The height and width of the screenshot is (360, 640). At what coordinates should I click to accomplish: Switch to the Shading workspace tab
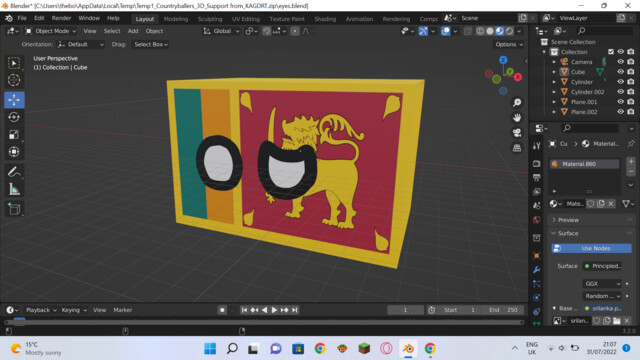click(325, 19)
